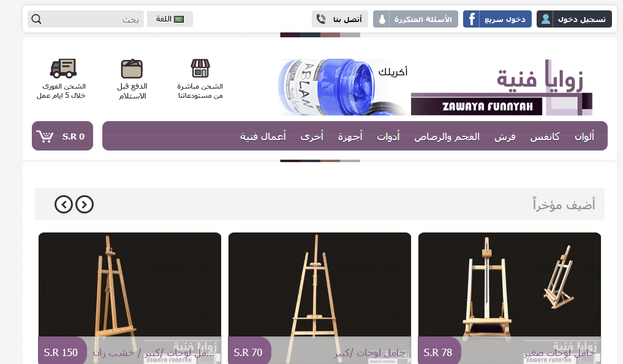Open the الفحم والرصاص menu item
Screen dimensions: 623x364
click(447, 136)
